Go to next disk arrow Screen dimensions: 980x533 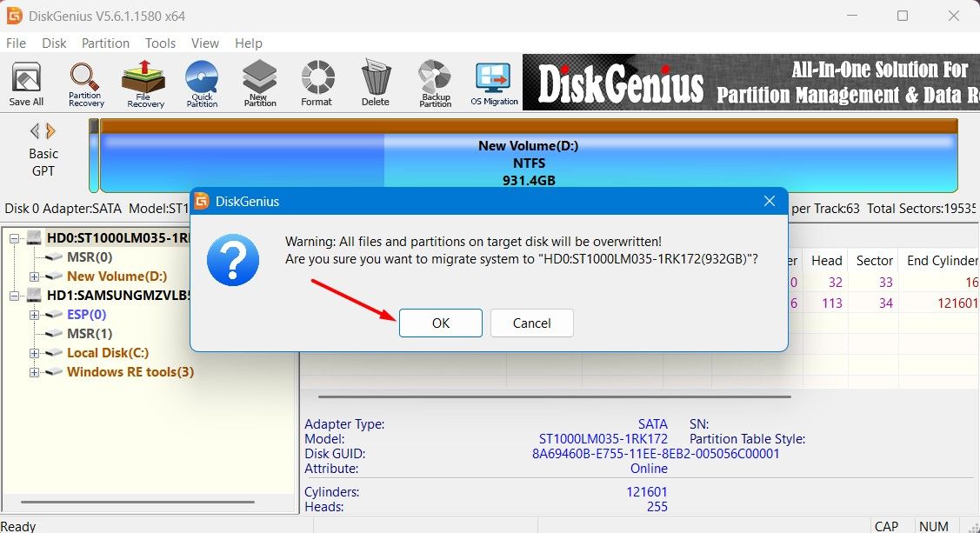pyautogui.click(x=50, y=131)
